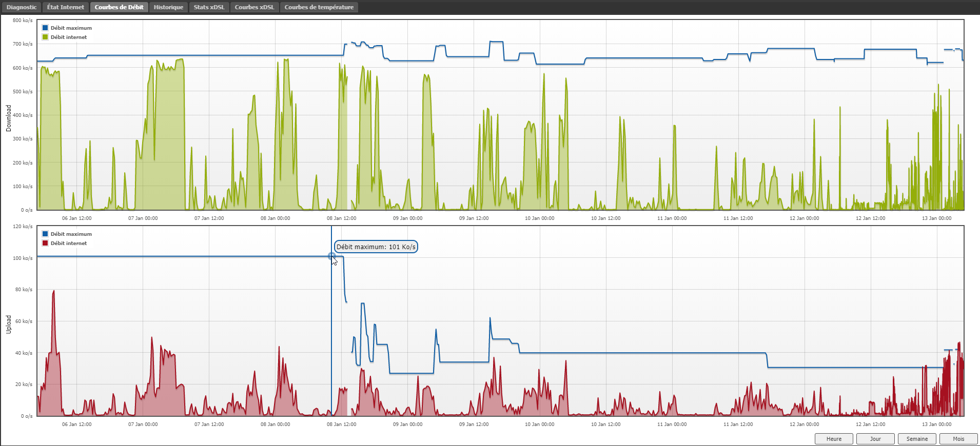Click green Débit internet swatch in Download legend
Viewport: 980px width, 446px height.
[x=45, y=37]
